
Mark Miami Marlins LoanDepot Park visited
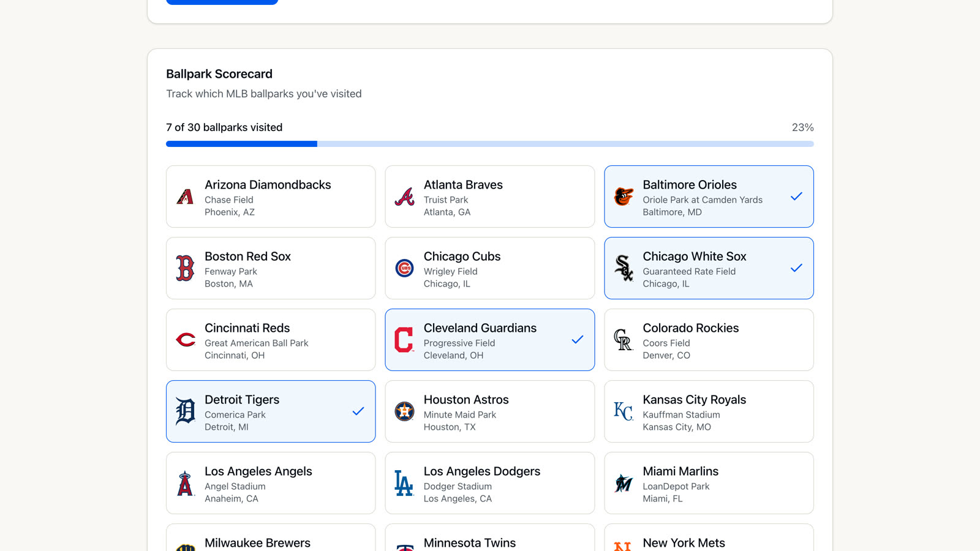point(709,483)
